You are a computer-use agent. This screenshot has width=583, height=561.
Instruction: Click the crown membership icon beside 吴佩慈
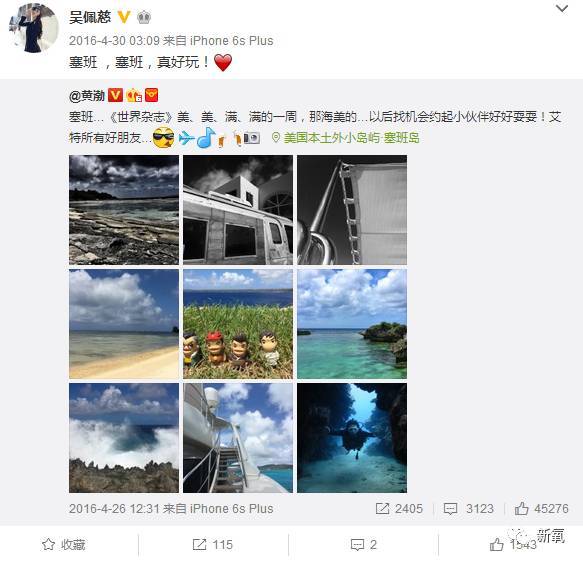pos(144,17)
